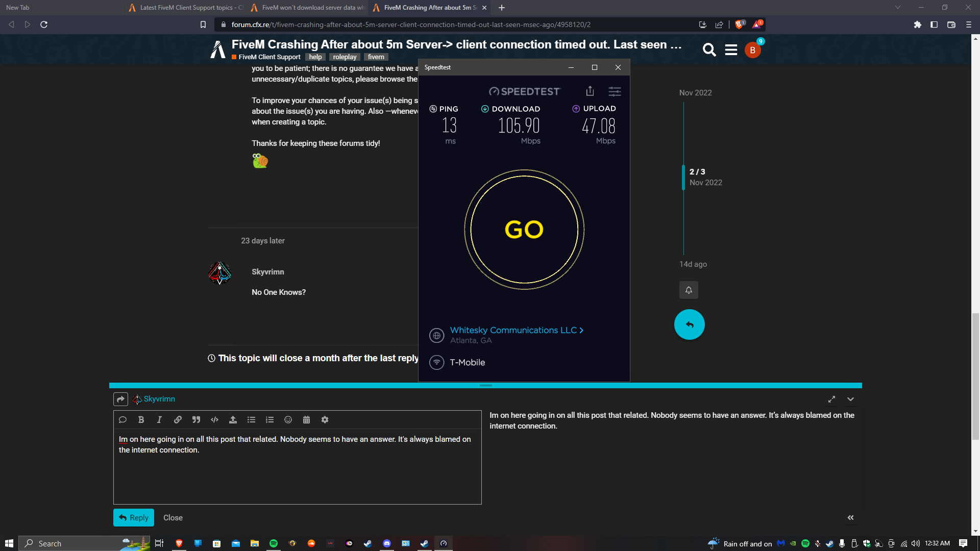Switch to Latest FiveM Client Support tab
This screenshot has height=551, width=980.
(x=186, y=8)
